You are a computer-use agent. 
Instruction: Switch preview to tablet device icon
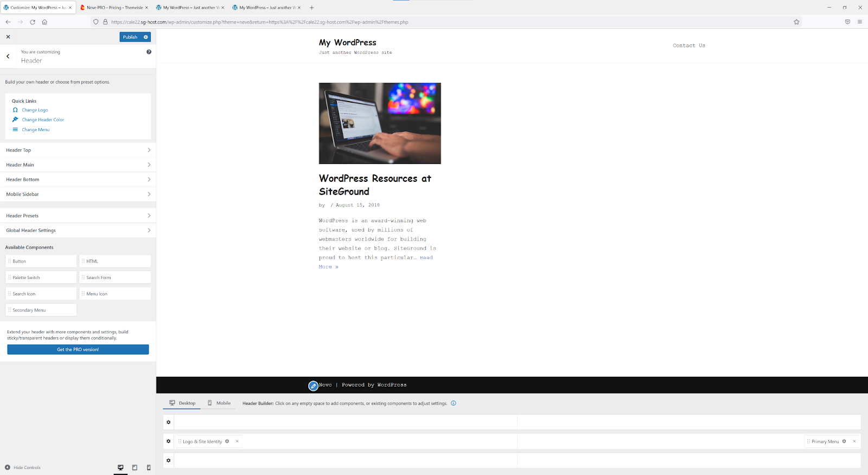[135, 467]
